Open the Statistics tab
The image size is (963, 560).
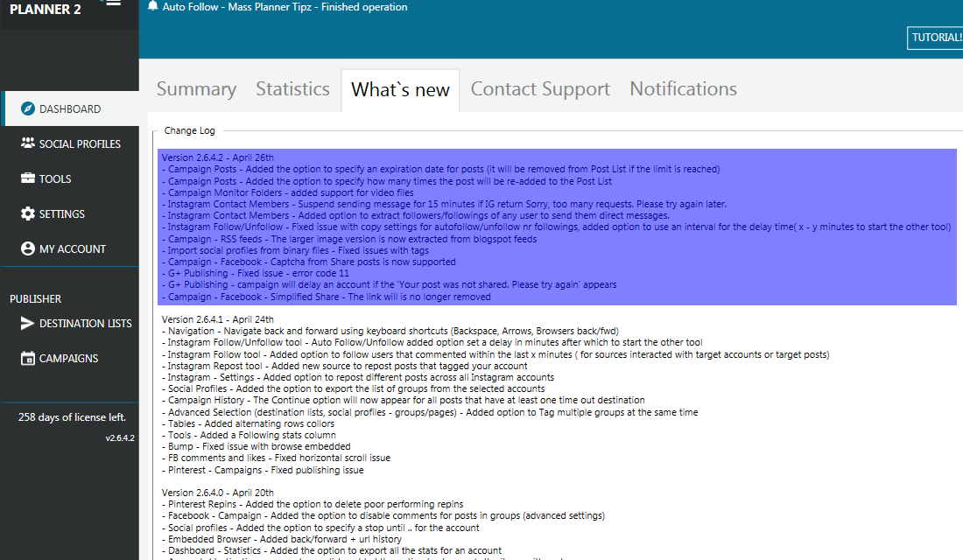tap(292, 88)
